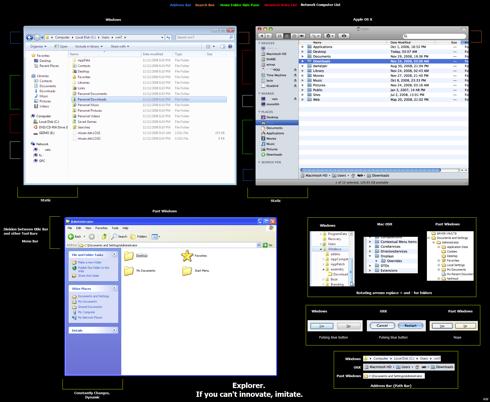The image size is (490, 402).
Task: Open the Views dropdown in XP Explorer toolbar
Action: pos(156,236)
